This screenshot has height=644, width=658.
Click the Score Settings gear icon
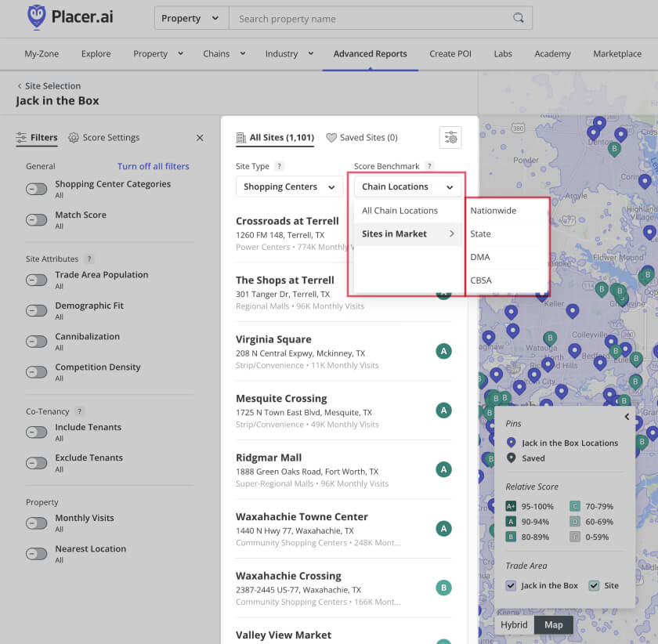tap(74, 138)
